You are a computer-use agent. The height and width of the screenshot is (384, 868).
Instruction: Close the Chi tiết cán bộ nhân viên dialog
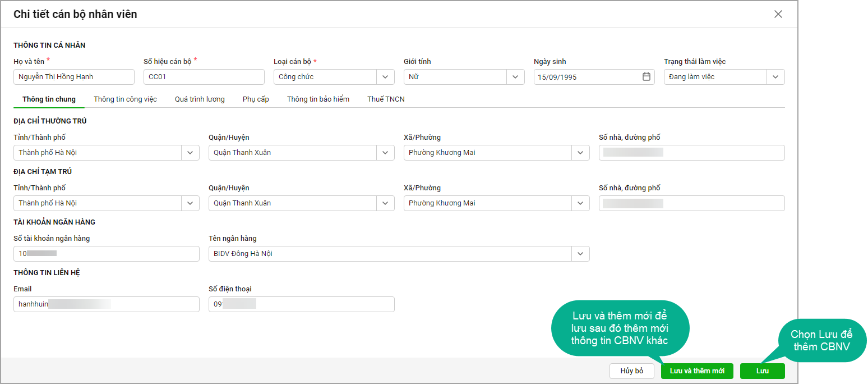(778, 15)
